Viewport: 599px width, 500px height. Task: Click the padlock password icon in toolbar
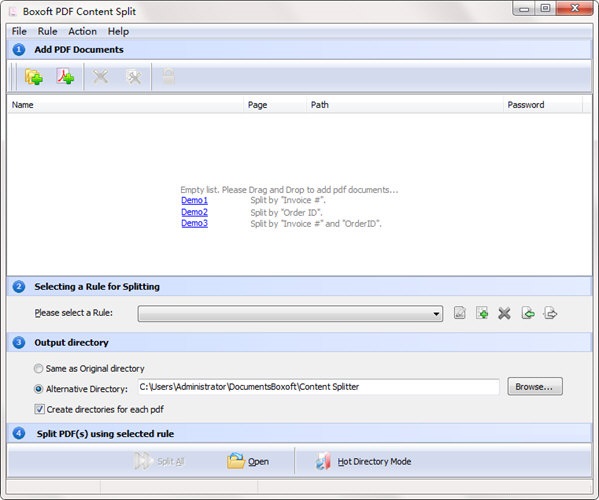(x=168, y=76)
